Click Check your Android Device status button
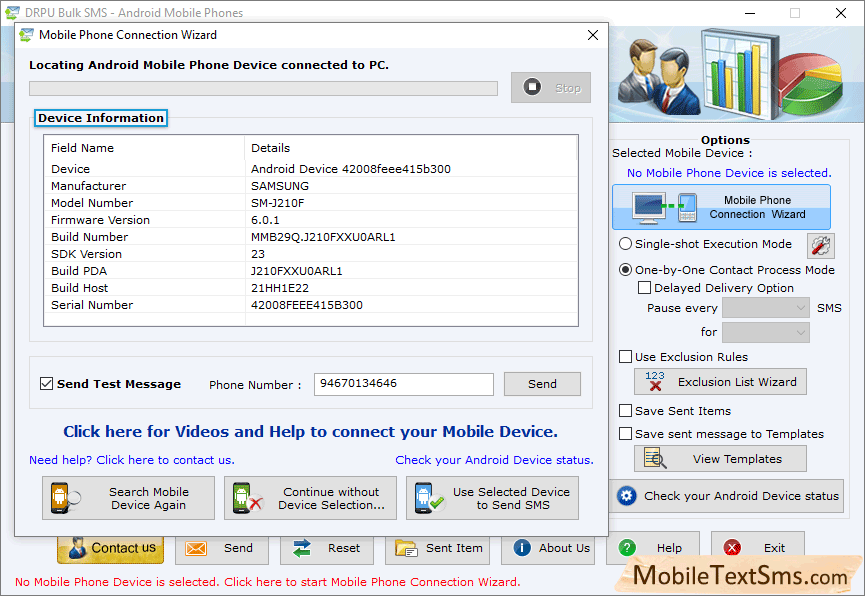865x596 pixels. pos(727,496)
